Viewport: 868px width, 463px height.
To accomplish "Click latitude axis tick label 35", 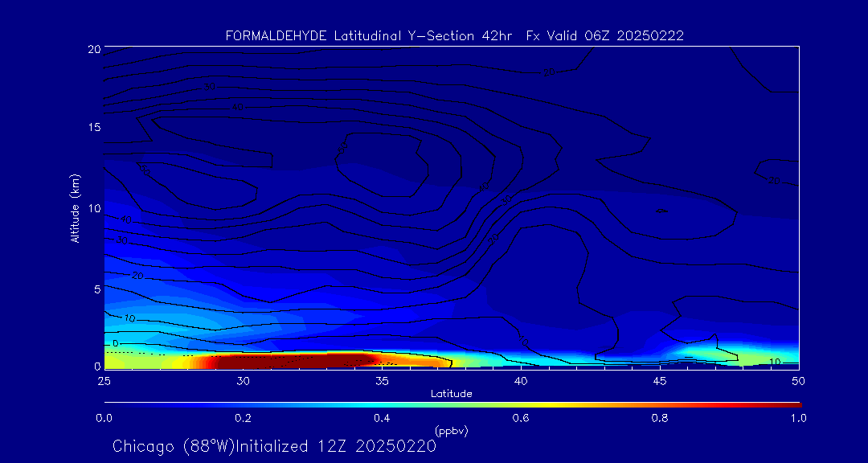I will [x=382, y=380].
